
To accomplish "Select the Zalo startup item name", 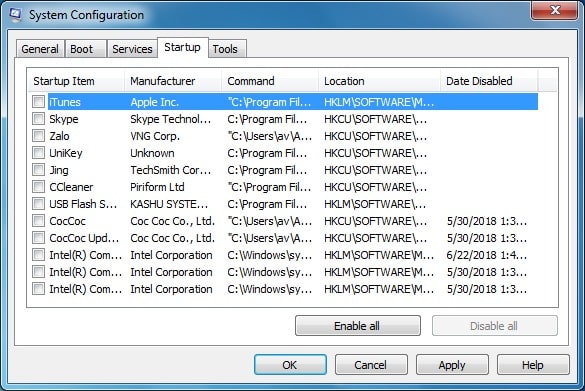I will (59, 136).
